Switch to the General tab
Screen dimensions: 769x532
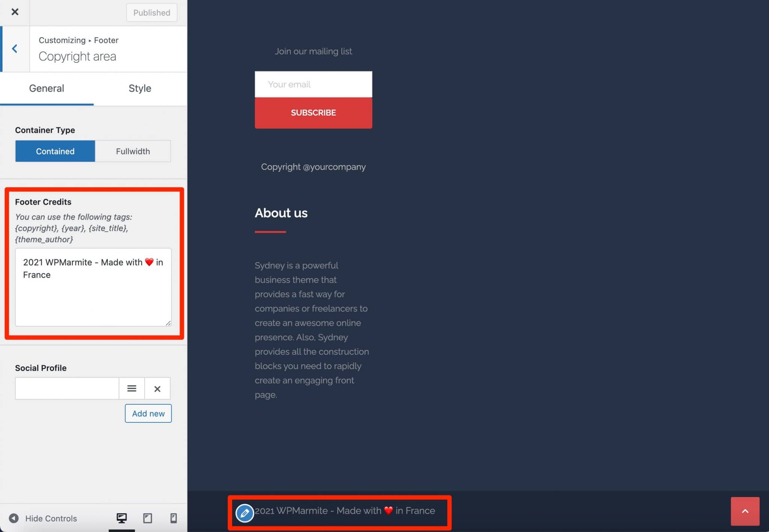(47, 89)
